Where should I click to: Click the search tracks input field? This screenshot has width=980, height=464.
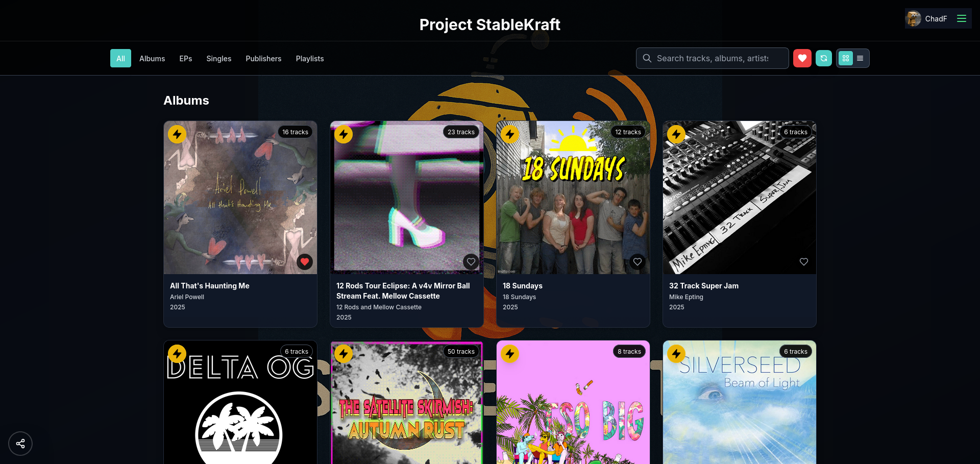point(712,58)
